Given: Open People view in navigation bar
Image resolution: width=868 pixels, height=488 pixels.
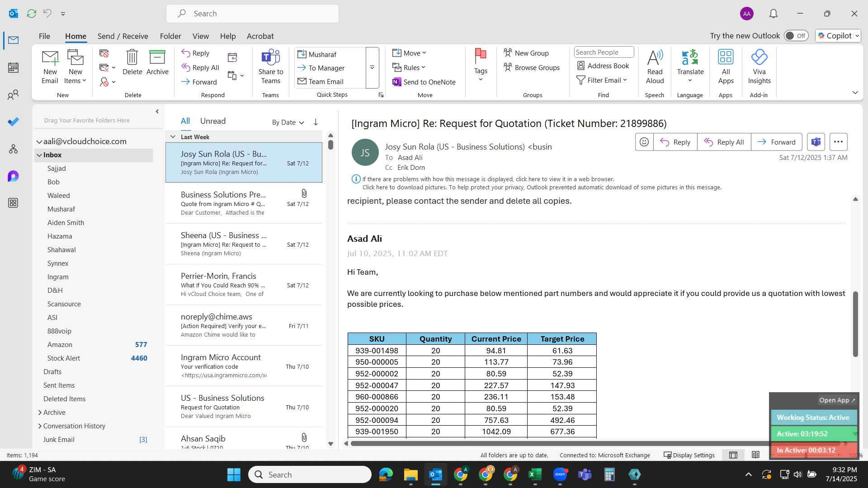Looking at the screenshot, I should [x=13, y=95].
